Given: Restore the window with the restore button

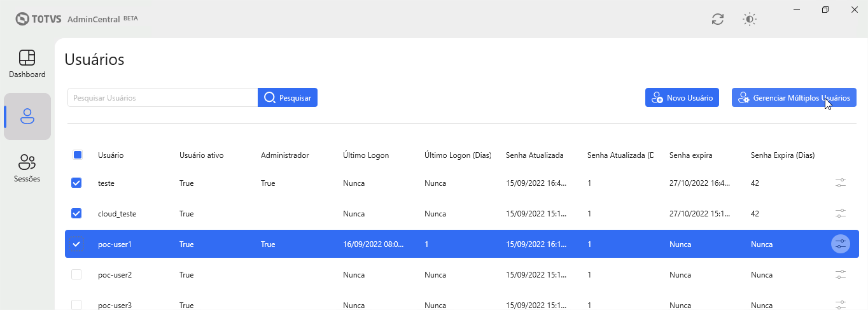Looking at the screenshot, I should 825,10.
